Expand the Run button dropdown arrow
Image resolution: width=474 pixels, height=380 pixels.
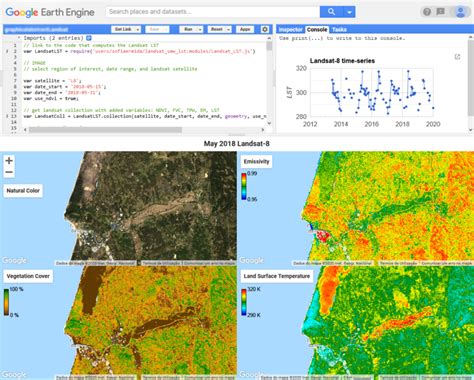coord(200,29)
